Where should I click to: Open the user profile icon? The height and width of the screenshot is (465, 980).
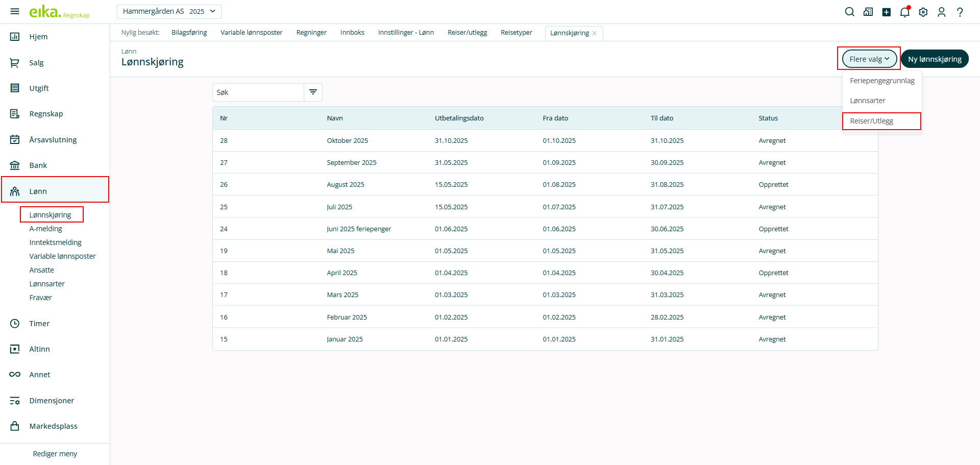click(x=941, y=12)
